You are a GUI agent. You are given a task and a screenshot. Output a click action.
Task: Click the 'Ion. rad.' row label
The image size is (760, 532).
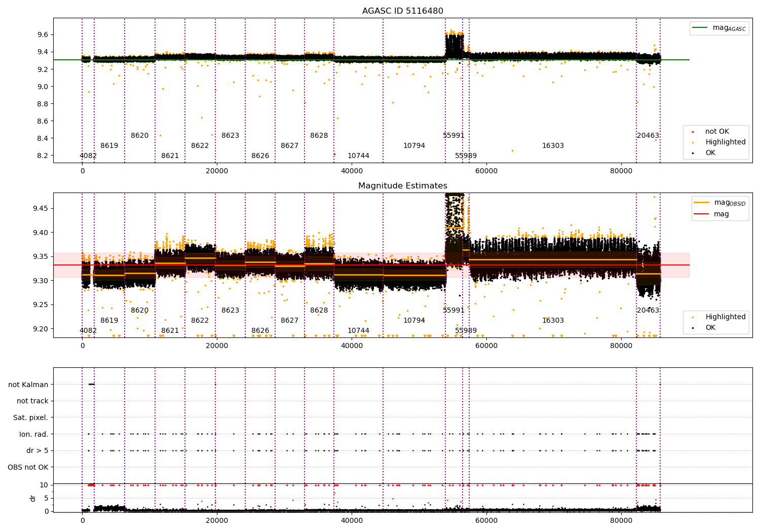point(34,434)
